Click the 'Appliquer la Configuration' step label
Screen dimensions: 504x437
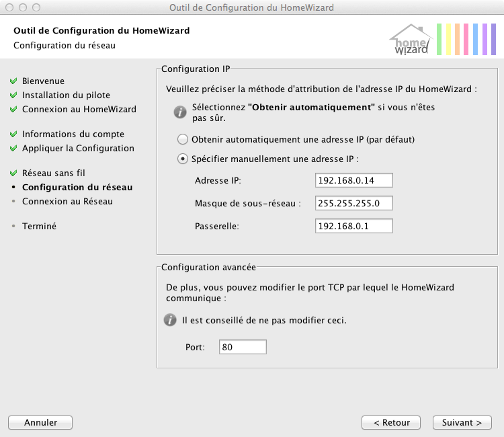click(x=78, y=148)
